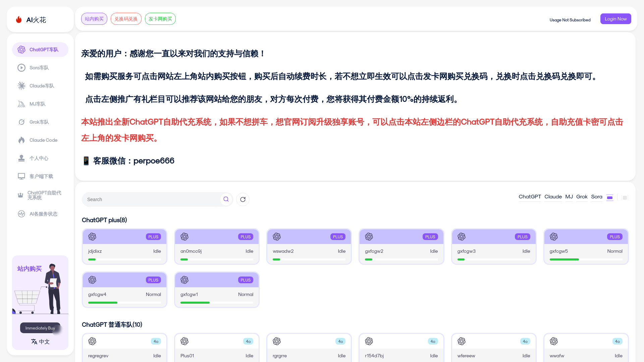
Task: Click the refresh icon beside search
Action: [x=243, y=199]
